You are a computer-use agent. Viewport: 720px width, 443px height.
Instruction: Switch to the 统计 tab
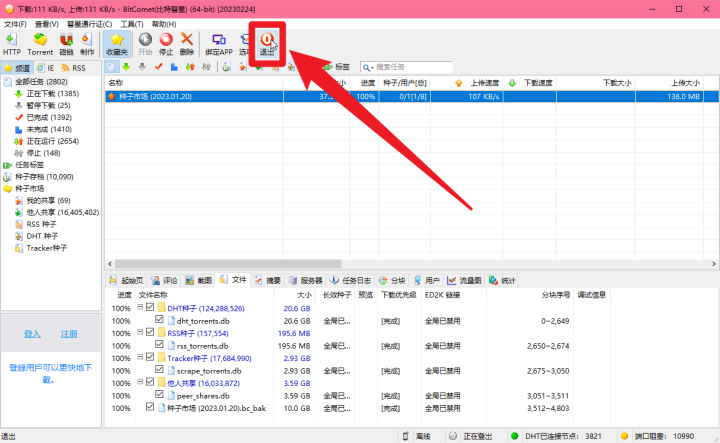pyautogui.click(x=502, y=280)
